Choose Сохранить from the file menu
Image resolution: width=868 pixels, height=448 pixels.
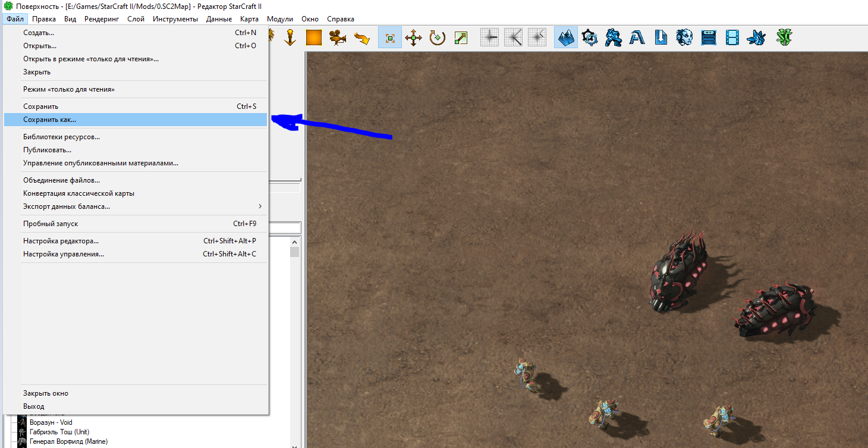[136, 106]
